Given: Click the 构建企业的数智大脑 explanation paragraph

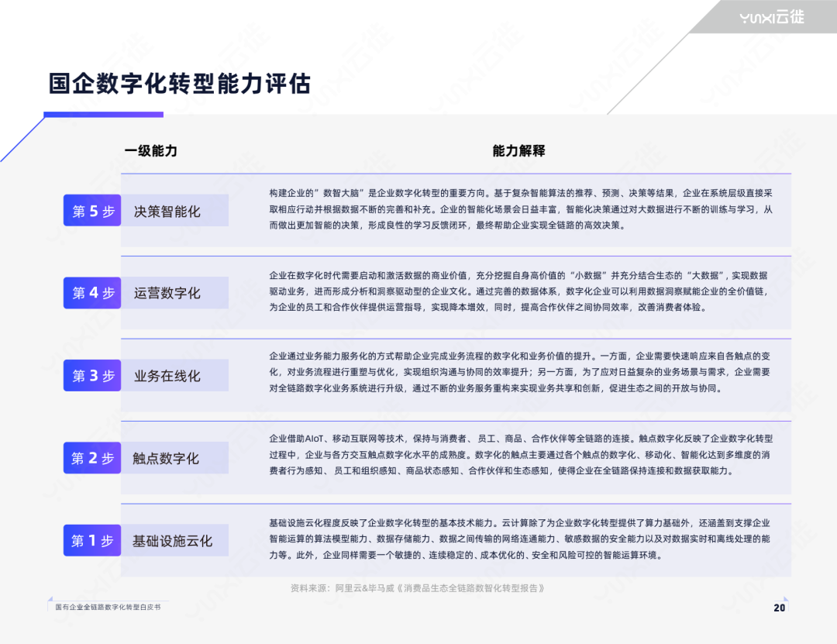Looking at the screenshot, I should 521,209.
